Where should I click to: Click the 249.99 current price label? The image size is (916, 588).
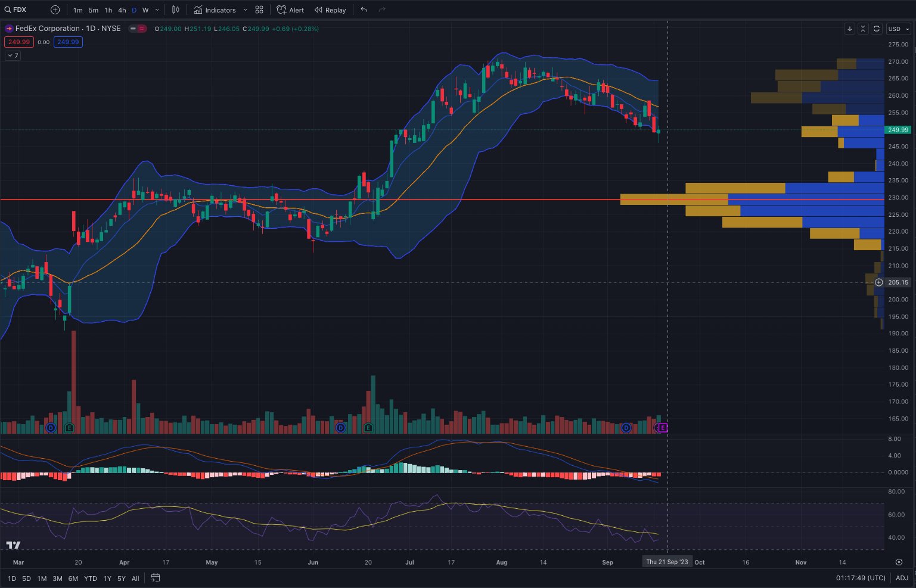898,130
